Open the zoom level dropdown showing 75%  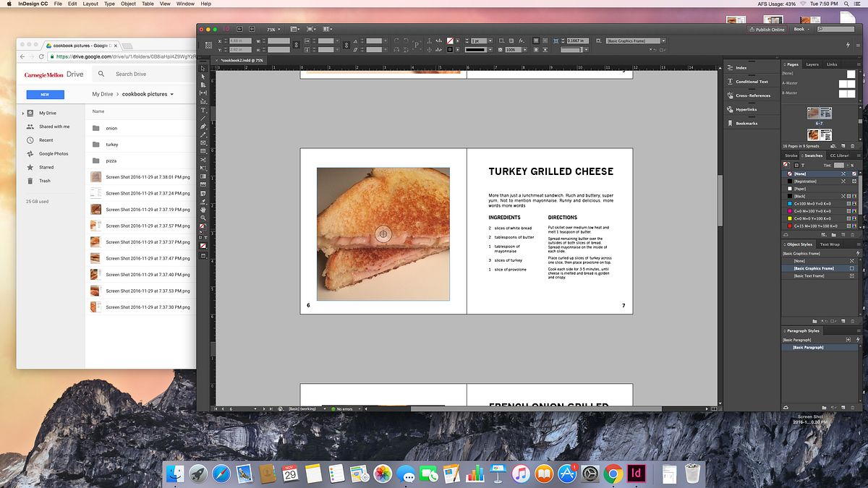(x=274, y=30)
